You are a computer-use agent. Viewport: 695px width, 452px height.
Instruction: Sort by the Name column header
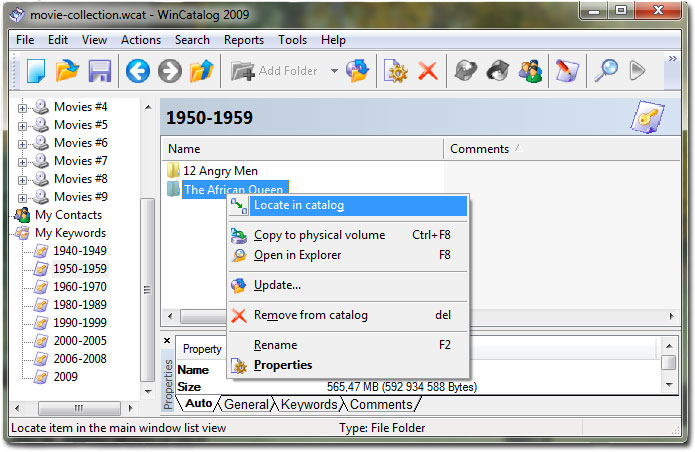[x=302, y=149]
